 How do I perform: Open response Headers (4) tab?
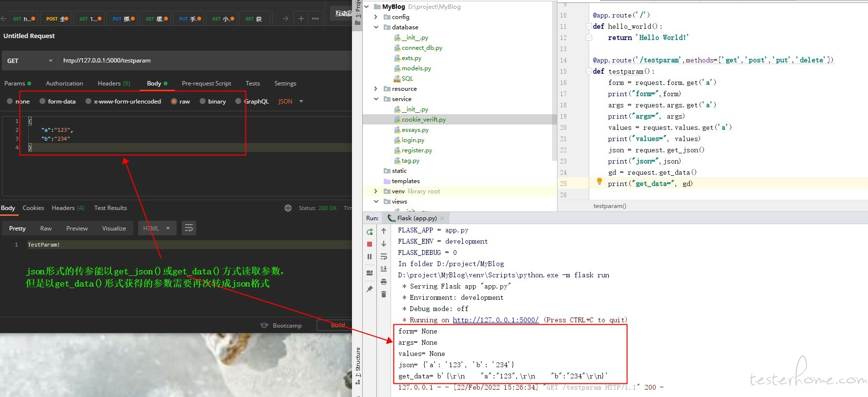[68, 208]
